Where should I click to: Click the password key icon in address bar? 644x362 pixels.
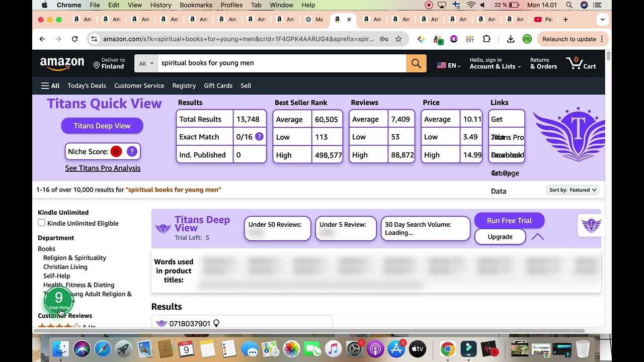(384, 39)
